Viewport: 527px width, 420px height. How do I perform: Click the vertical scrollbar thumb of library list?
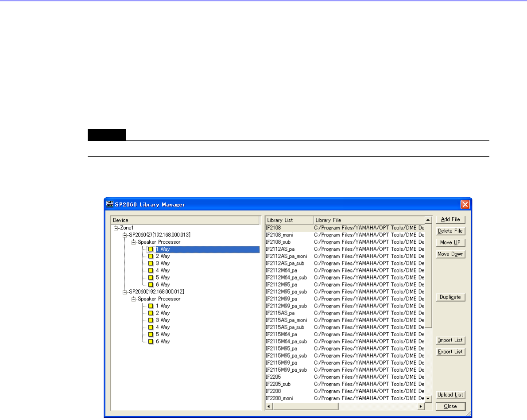pos(428,276)
